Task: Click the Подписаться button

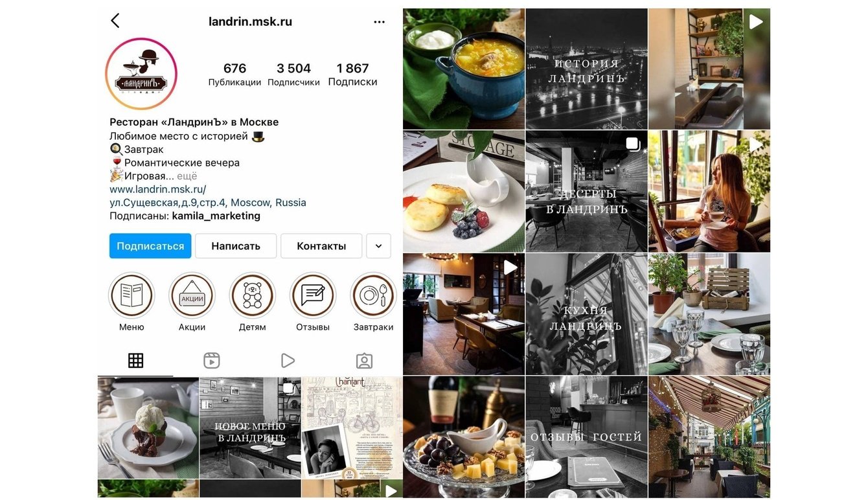Action: tap(150, 246)
